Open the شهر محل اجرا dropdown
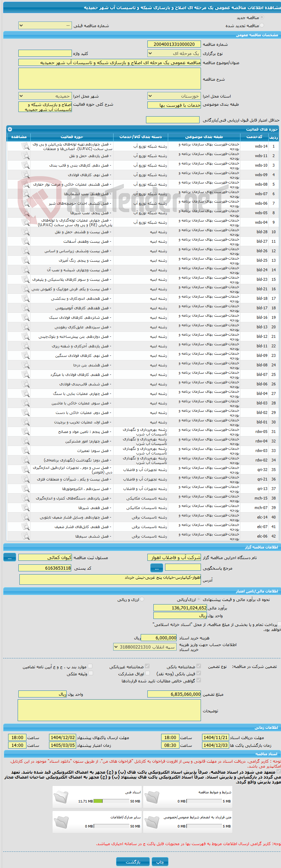Viewport: 281px width, 868px height. click(x=45, y=96)
